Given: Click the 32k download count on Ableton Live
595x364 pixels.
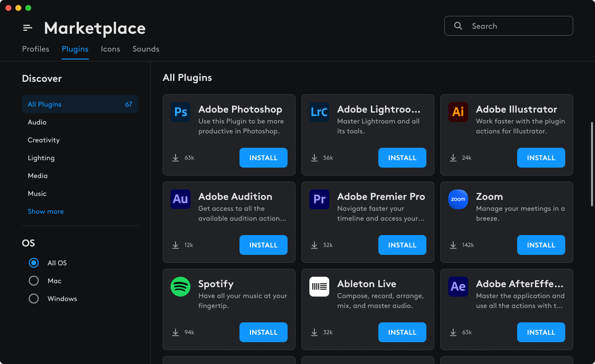Looking at the screenshot, I should coord(328,332).
